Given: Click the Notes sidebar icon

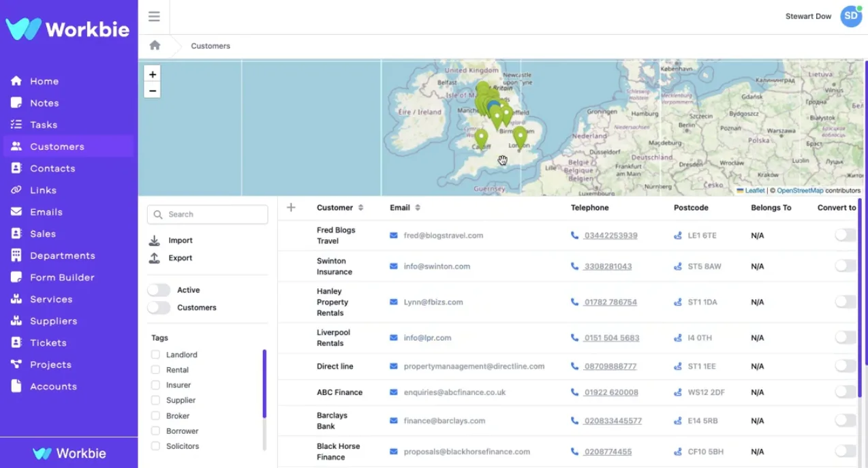Looking at the screenshot, I should point(16,103).
